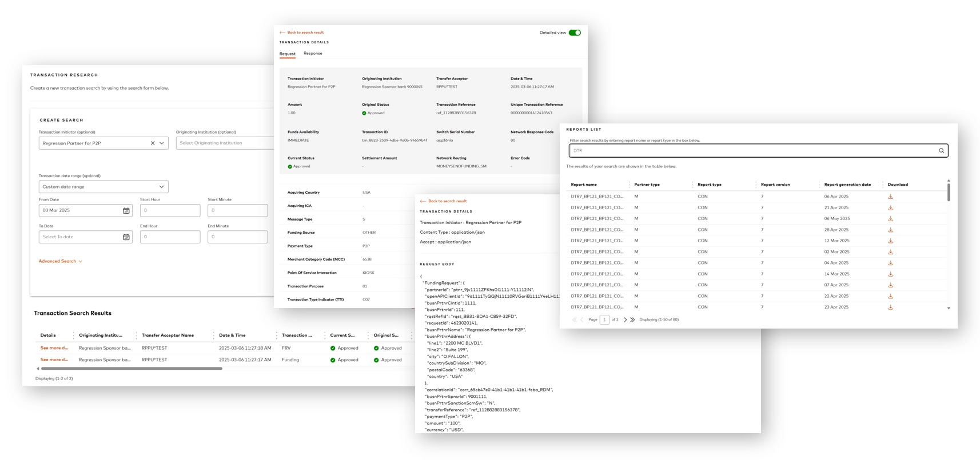The image size is (980, 460).
Task: Download the 06 Apr 2025 report
Action: coord(890,197)
